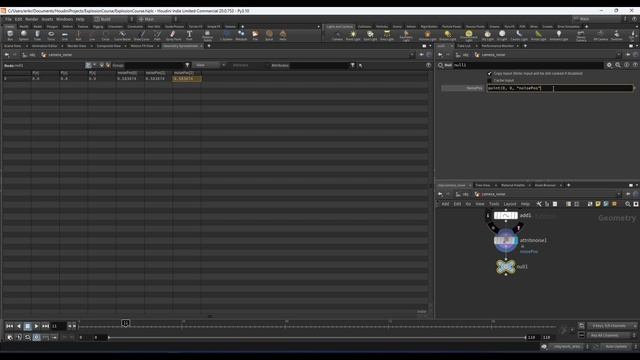Select the Torus shelf tool
Viewport: 640px width, 360px height.
pos(51,36)
